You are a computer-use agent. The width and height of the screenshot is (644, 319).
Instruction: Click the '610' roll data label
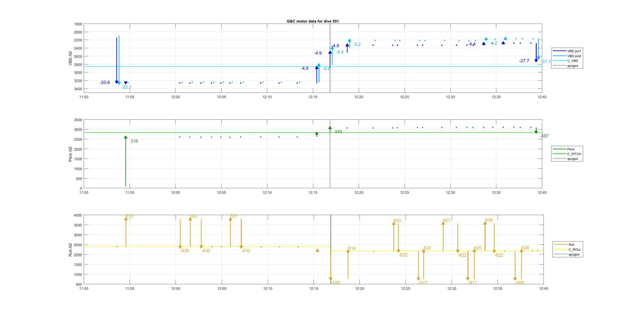pos(130,216)
